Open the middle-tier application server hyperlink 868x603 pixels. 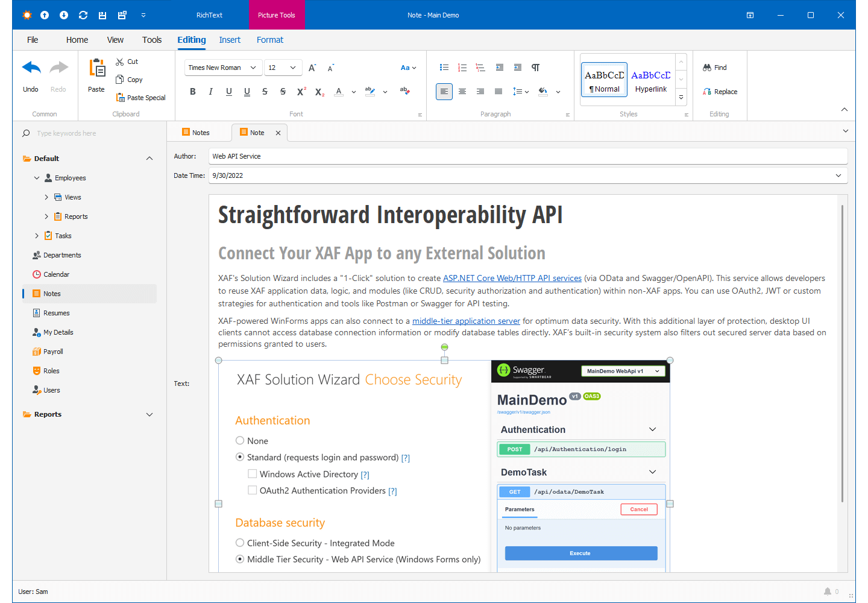pos(466,321)
